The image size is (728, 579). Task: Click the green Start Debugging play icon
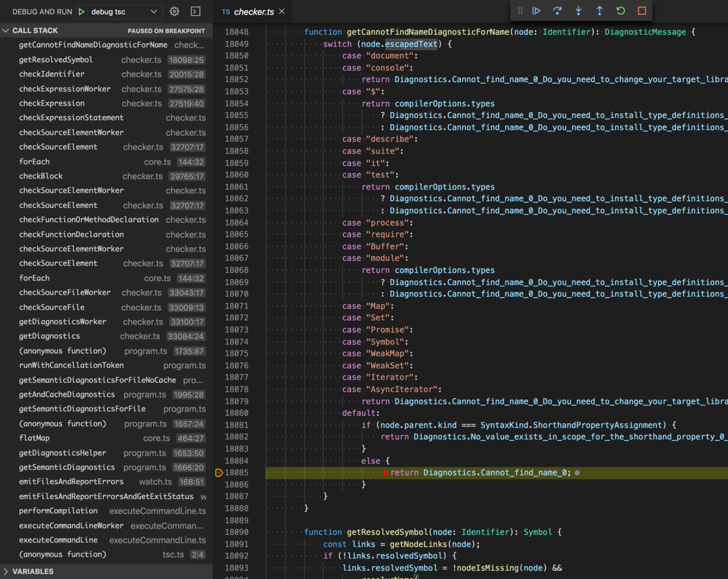pyautogui.click(x=82, y=12)
